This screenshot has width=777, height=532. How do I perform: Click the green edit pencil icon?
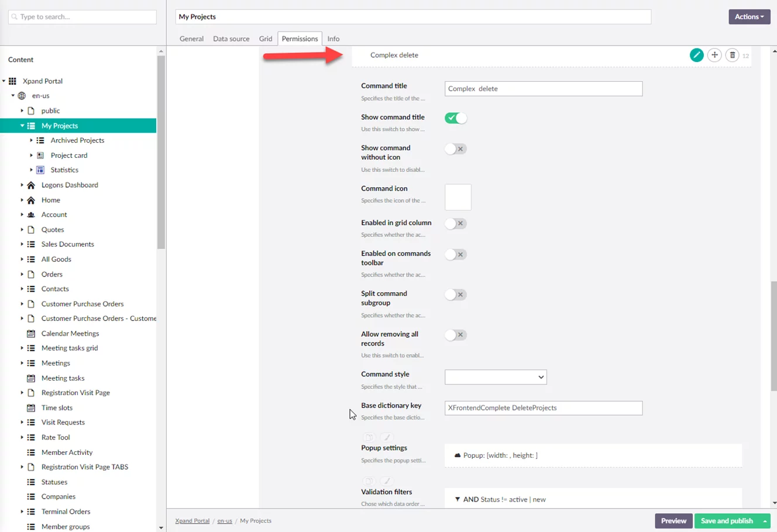(696, 55)
